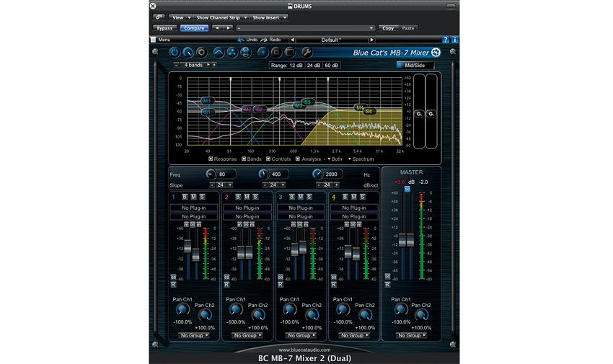Toggle the Response checkbox
This screenshot has width=613, height=364.
[211, 159]
